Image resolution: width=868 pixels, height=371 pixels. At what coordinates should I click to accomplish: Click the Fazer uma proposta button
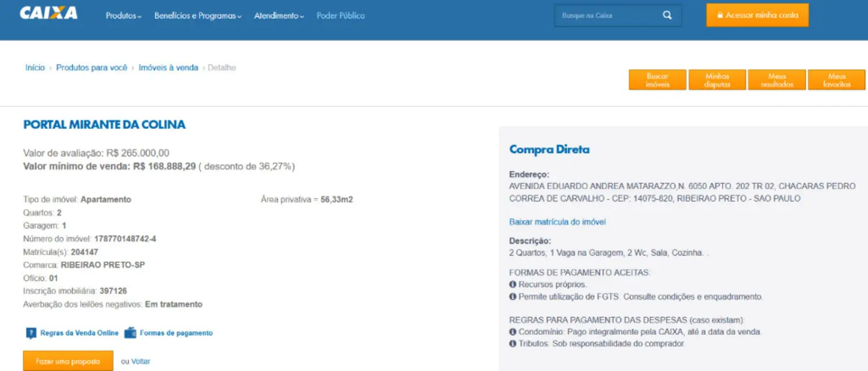tap(68, 361)
